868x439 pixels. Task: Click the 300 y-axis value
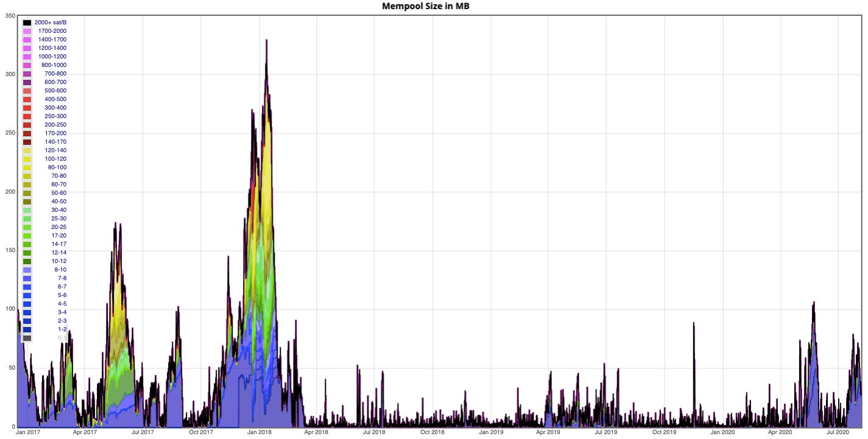10,74
